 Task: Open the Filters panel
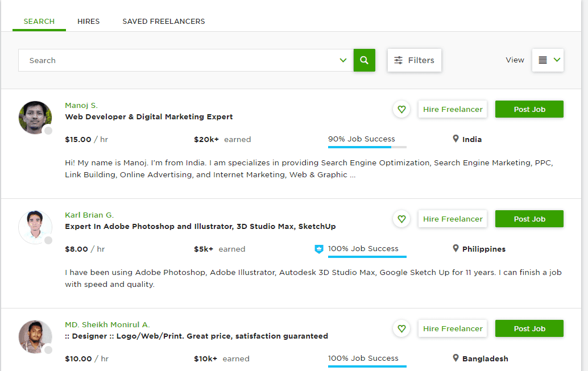(x=415, y=60)
